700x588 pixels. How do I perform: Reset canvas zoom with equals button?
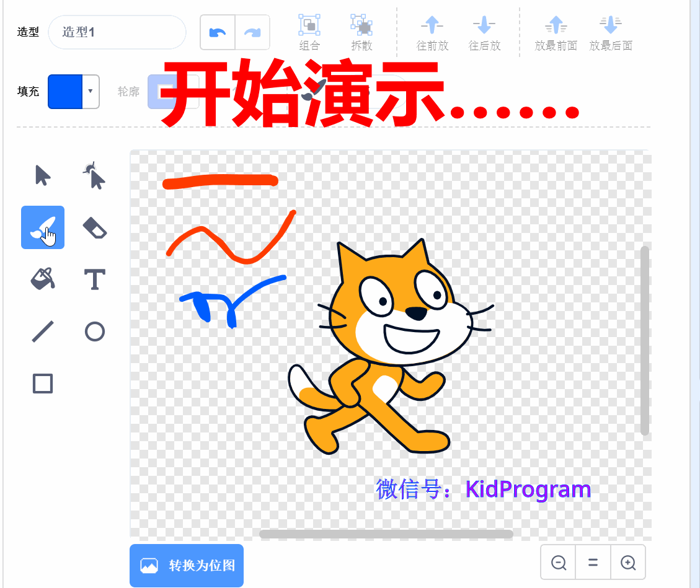point(593,562)
